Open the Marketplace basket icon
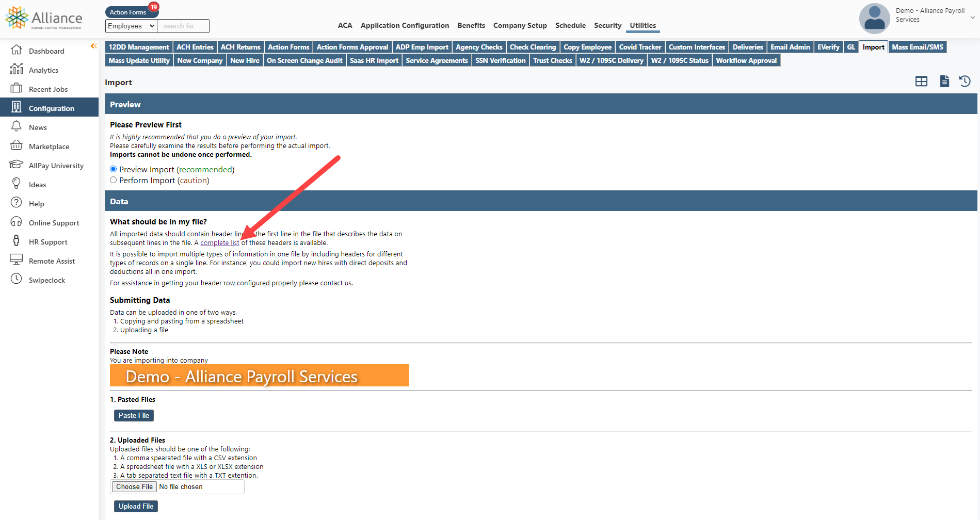Image resolution: width=980 pixels, height=520 pixels. click(17, 145)
